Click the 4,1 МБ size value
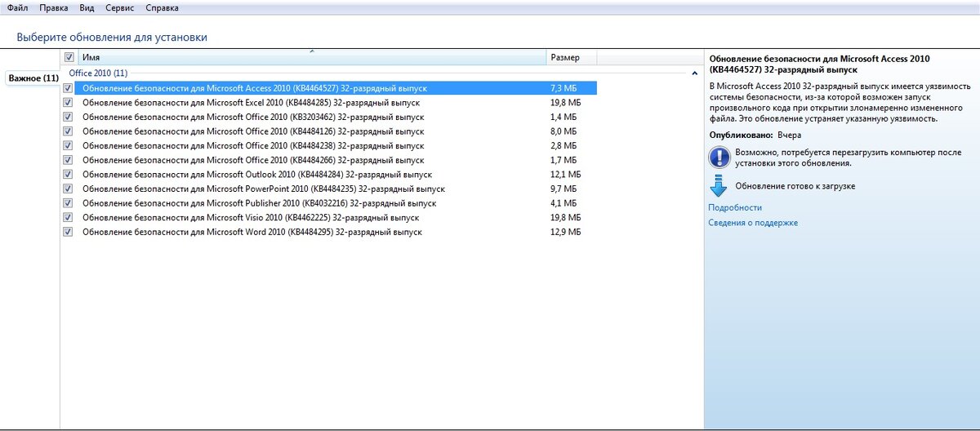This screenshot has height=431, width=980. click(x=563, y=202)
